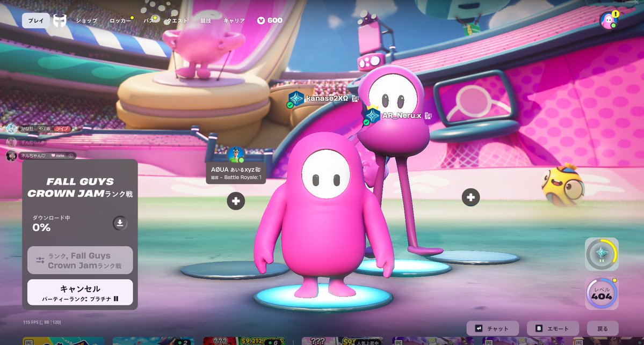Select the faded second party member in the list
The width and height of the screenshot is (644, 345).
(x=27, y=142)
